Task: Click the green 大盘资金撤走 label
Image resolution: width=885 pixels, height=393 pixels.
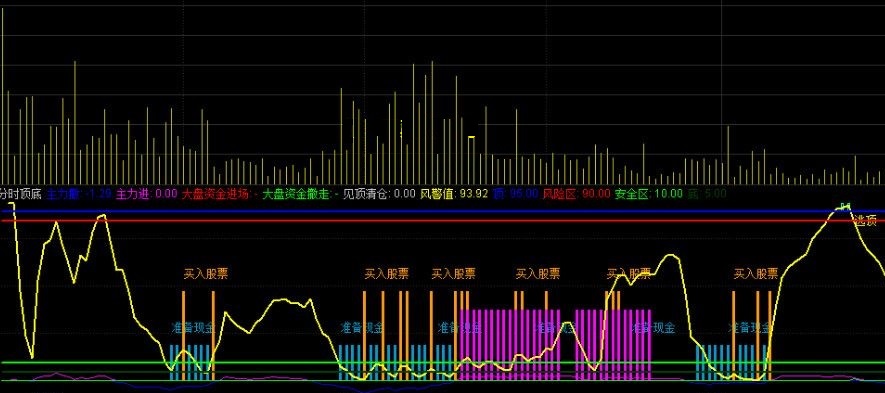Action: (301, 194)
